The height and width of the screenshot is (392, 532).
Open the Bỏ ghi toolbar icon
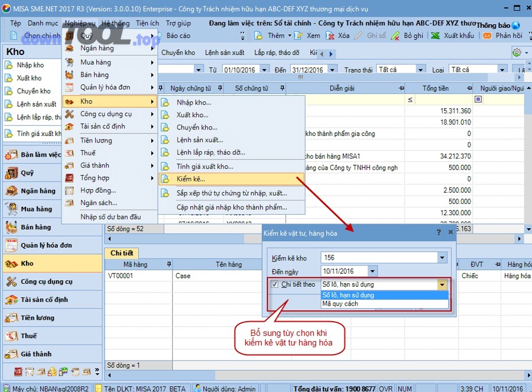[396, 35]
